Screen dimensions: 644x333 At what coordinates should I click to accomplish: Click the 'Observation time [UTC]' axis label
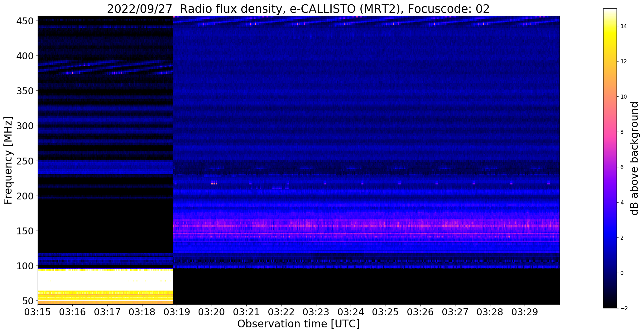[298, 324]
